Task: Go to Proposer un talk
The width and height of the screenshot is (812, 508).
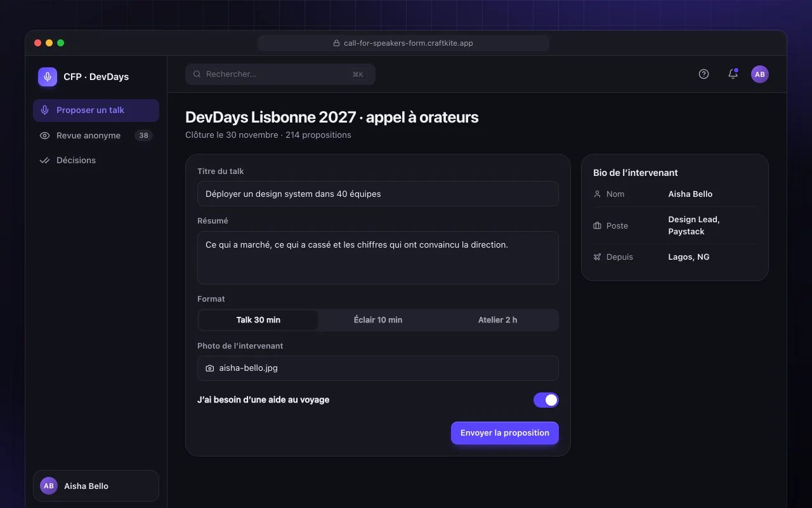Action: coord(96,110)
